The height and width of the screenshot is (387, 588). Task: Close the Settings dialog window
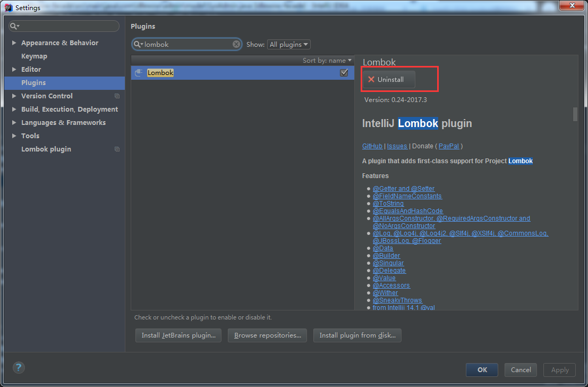click(572, 5)
